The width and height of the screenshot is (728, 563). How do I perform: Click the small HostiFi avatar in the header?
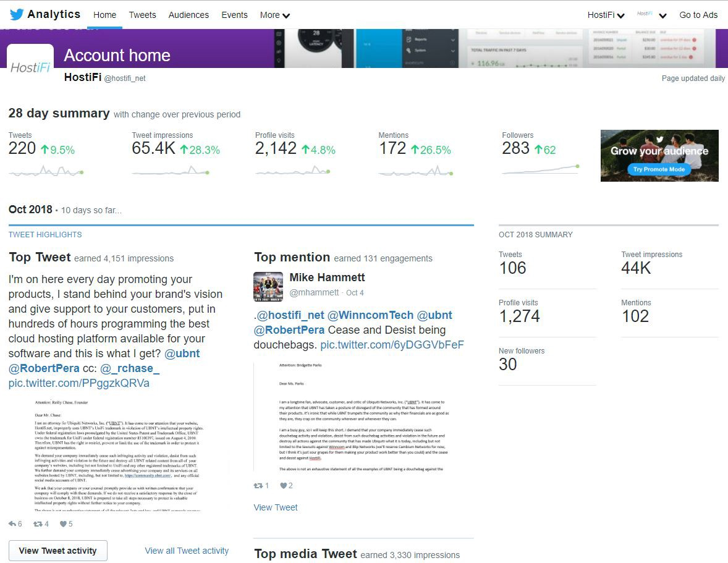pyautogui.click(x=645, y=14)
